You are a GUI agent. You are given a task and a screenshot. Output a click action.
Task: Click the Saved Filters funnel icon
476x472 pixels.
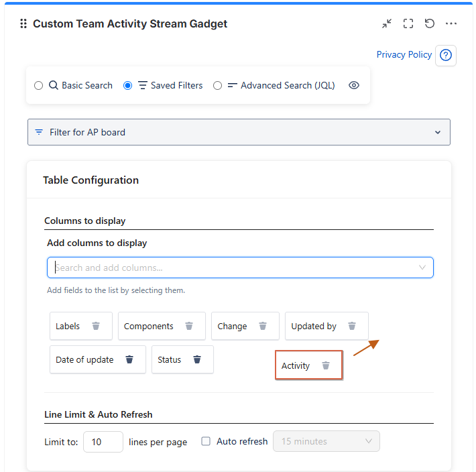point(143,85)
